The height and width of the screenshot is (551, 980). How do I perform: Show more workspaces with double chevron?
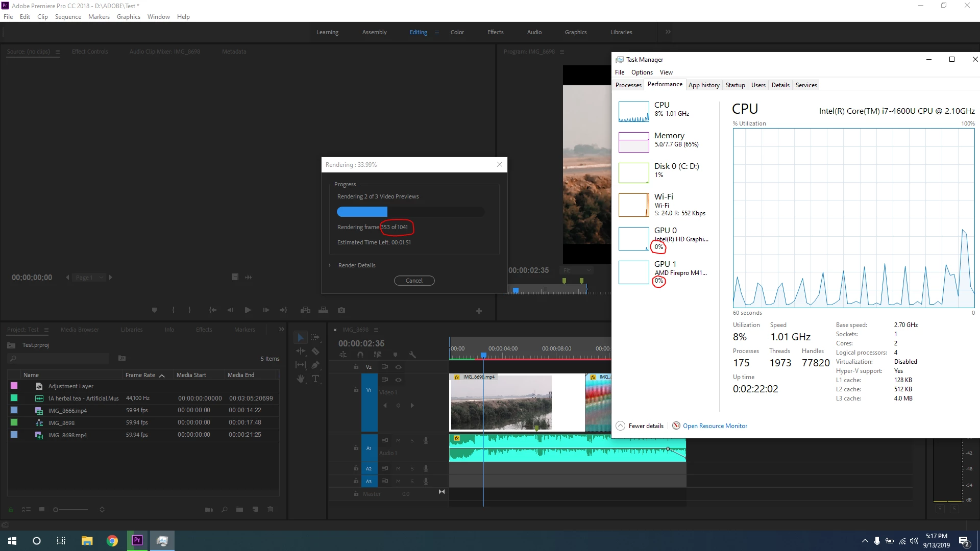point(668,32)
